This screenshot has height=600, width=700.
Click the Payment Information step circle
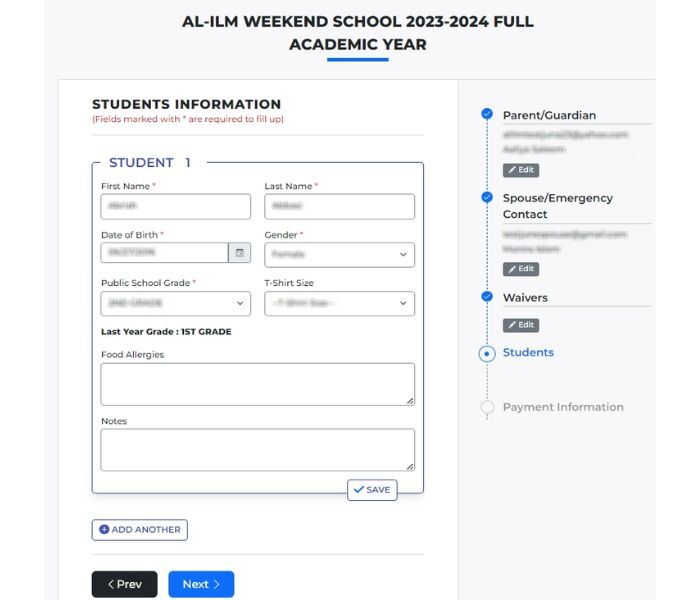487,407
